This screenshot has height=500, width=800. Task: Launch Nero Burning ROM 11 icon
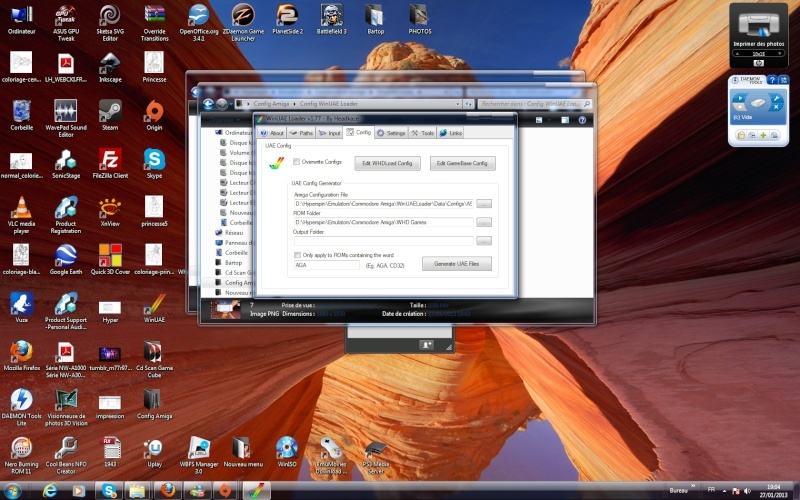[x=21, y=456]
